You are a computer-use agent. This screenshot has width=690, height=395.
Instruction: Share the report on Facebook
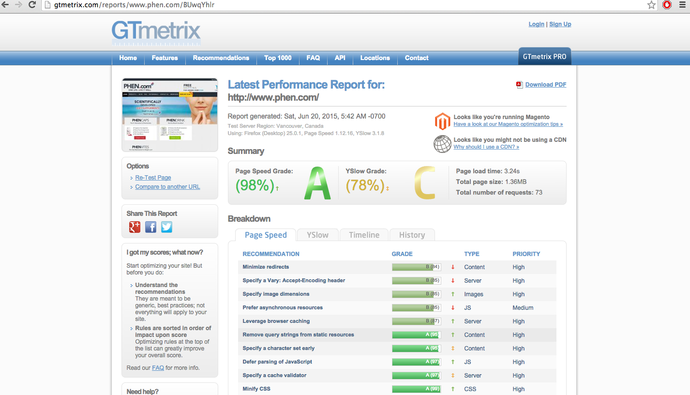[150, 227]
